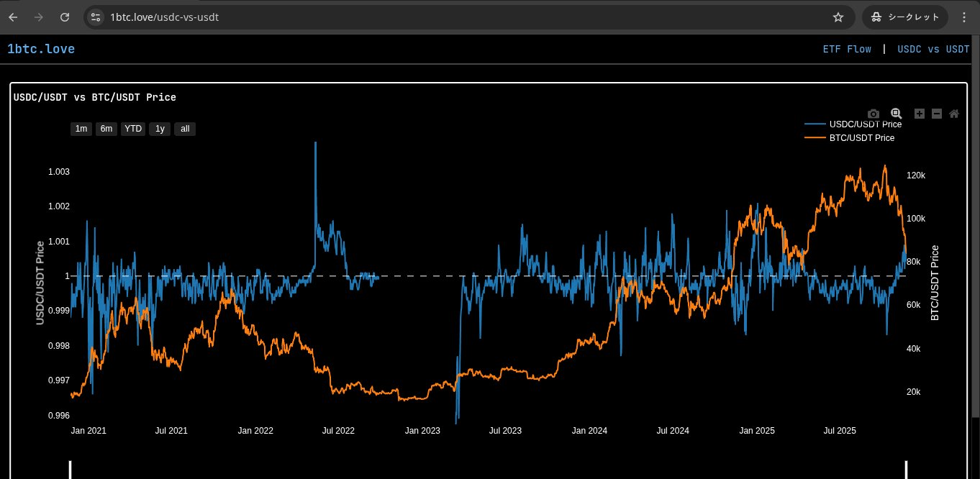Download plot as PNG via camera icon
This screenshot has width=980, height=479.
pyautogui.click(x=874, y=114)
